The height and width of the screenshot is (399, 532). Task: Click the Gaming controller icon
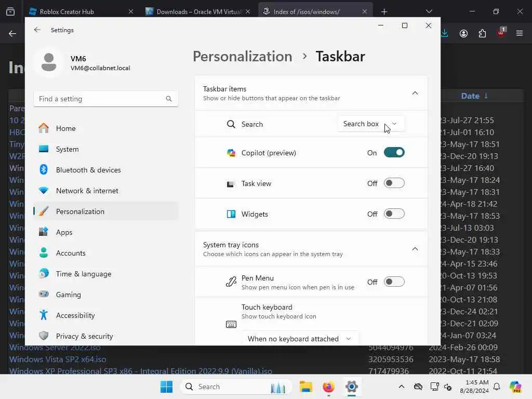click(x=44, y=294)
